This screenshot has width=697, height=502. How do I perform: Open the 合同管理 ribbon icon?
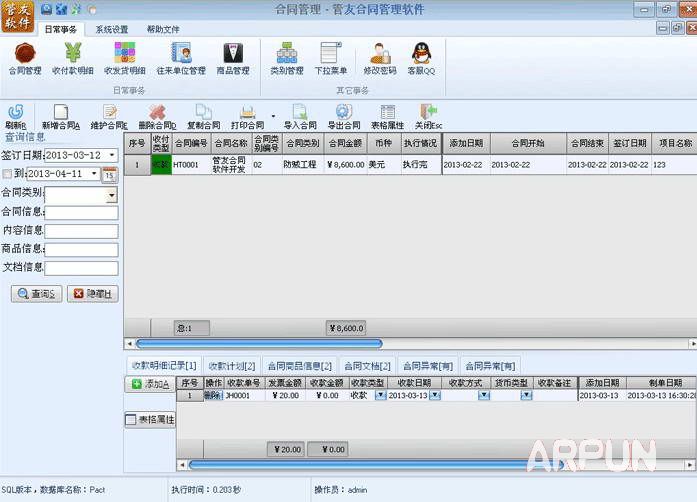25,58
